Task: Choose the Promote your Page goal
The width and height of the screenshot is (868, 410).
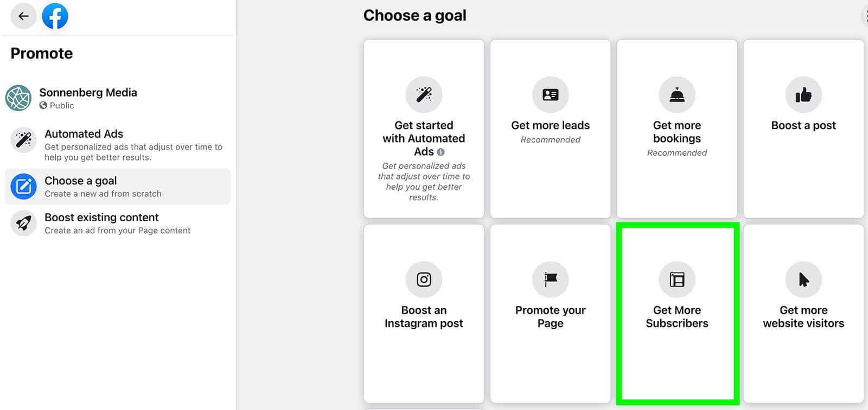Action: (x=550, y=313)
